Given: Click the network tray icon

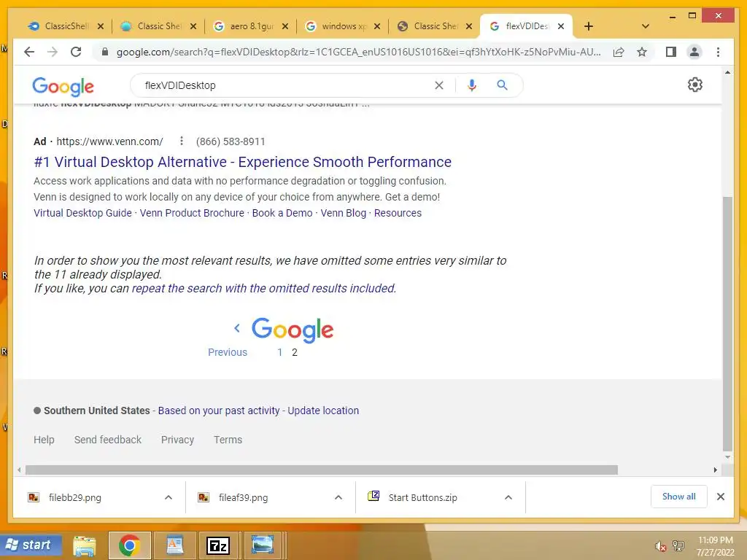Looking at the screenshot, I should tap(678, 545).
